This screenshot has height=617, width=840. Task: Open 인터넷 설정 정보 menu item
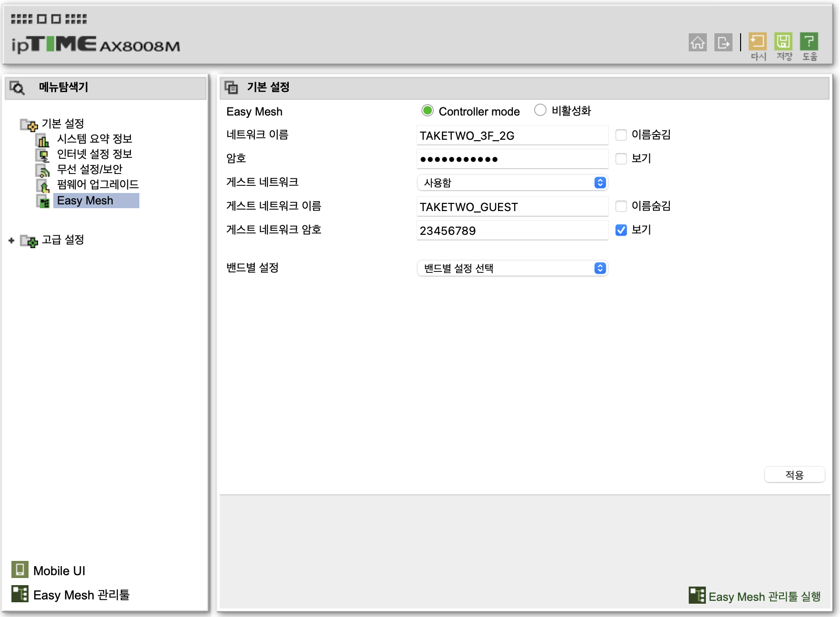click(x=94, y=154)
